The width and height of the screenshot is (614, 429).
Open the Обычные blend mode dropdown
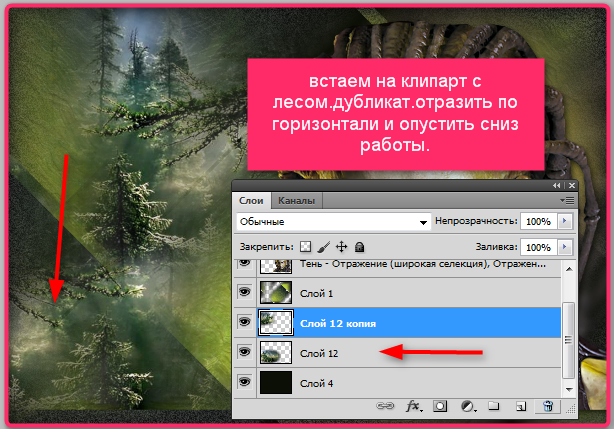pos(333,222)
